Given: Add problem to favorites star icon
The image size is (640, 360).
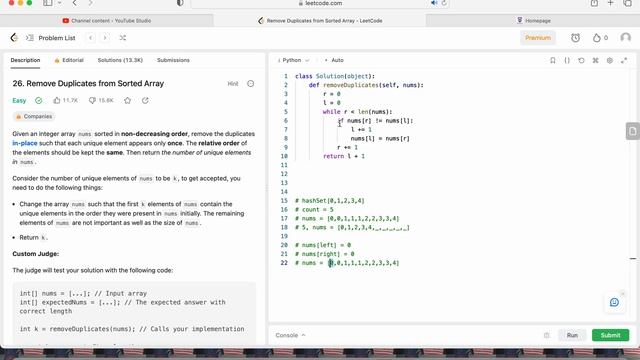Looking at the screenshot, I should (127, 100).
